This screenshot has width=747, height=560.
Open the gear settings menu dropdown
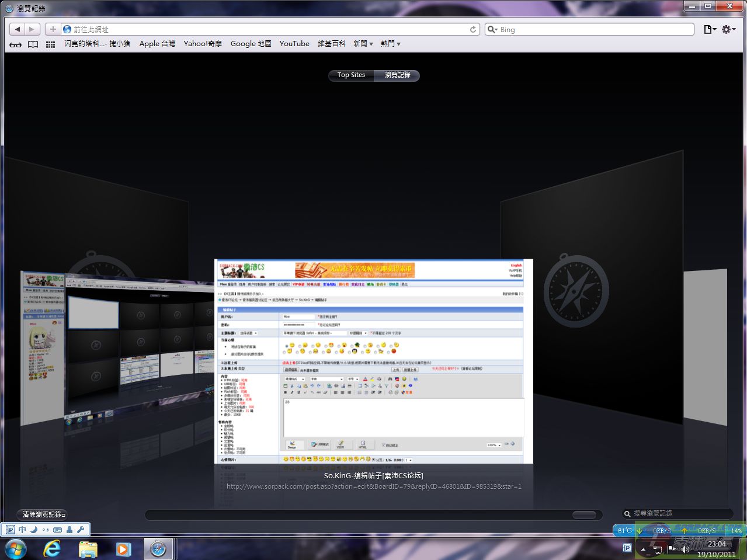coord(728,29)
